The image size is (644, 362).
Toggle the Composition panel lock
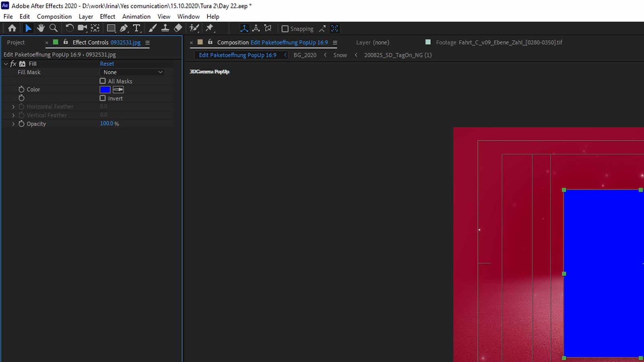click(210, 42)
